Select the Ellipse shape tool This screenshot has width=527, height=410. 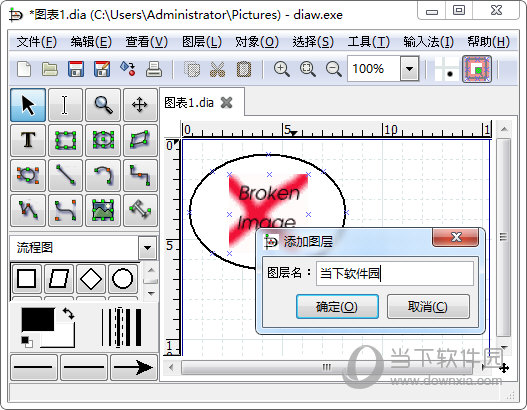(103, 140)
